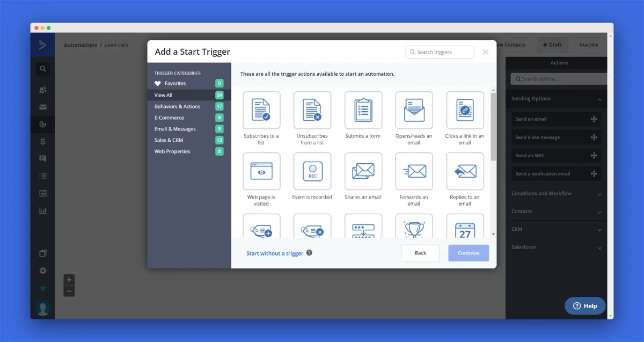Expand the Salesforce actions section
Screen dimensions: 644x342
pyautogui.click(x=556, y=248)
